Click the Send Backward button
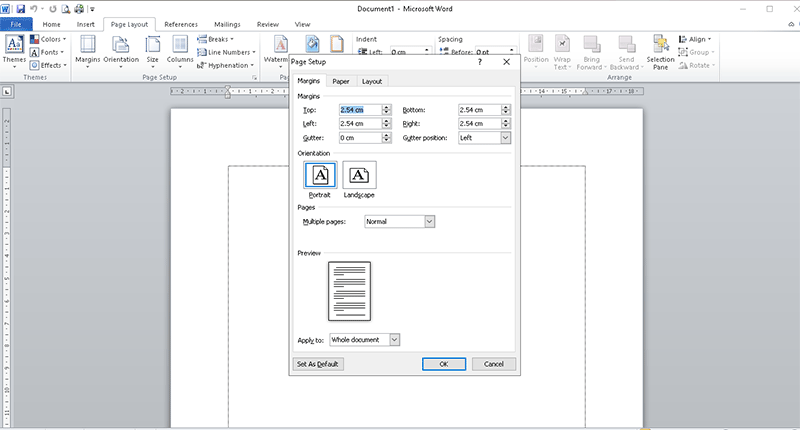Image resolution: width=800 pixels, height=430 pixels. (626, 52)
